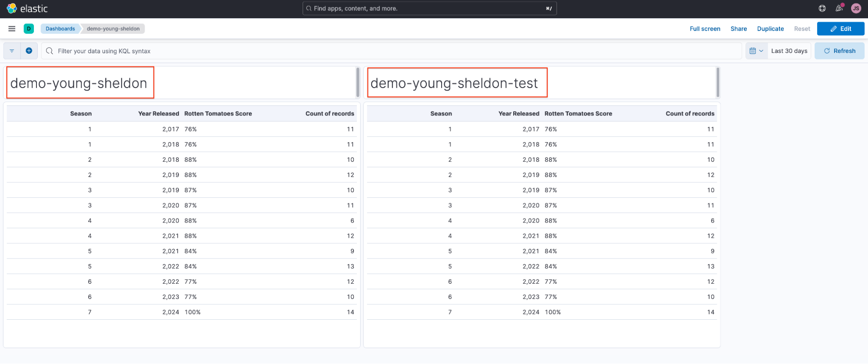Screen dimensions: 868x364
Task: Click Year Released header in right table
Action: click(x=519, y=114)
